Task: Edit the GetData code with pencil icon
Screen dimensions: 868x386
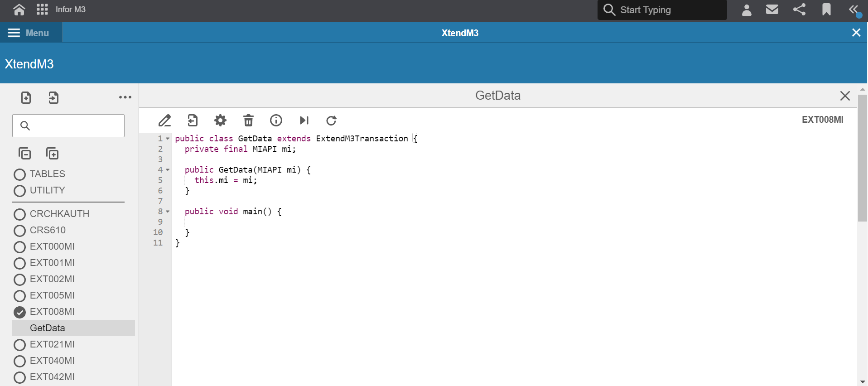Action: [165, 121]
